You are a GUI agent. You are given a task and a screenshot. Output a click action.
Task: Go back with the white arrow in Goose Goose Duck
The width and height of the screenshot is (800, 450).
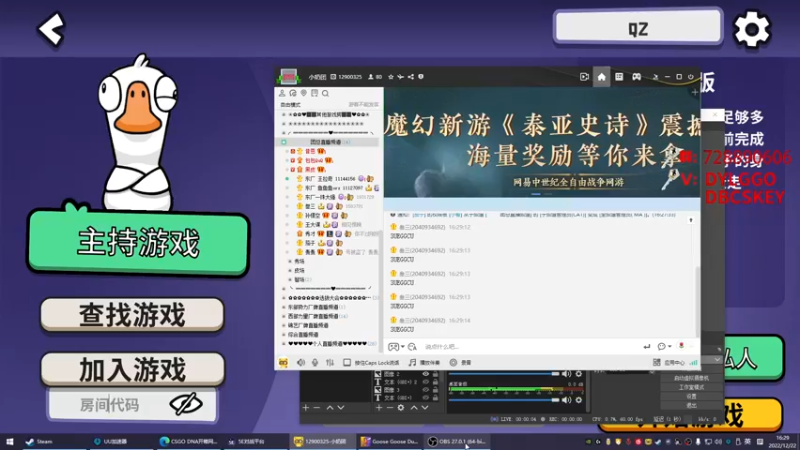point(51,29)
